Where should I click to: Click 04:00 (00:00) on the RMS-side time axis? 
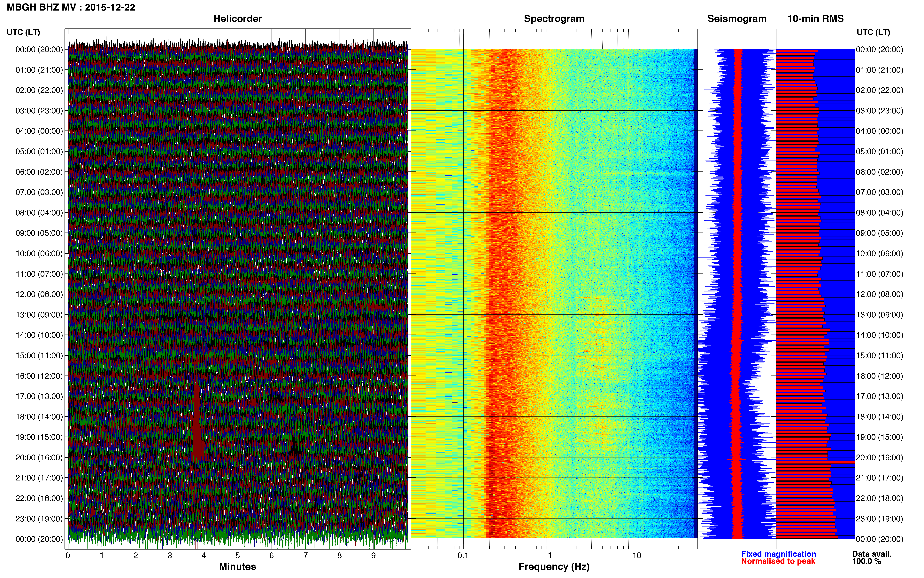[x=880, y=131]
